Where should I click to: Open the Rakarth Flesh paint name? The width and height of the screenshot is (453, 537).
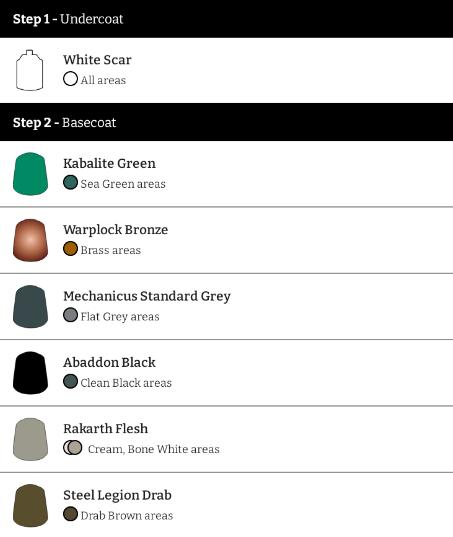pyautogui.click(x=105, y=429)
